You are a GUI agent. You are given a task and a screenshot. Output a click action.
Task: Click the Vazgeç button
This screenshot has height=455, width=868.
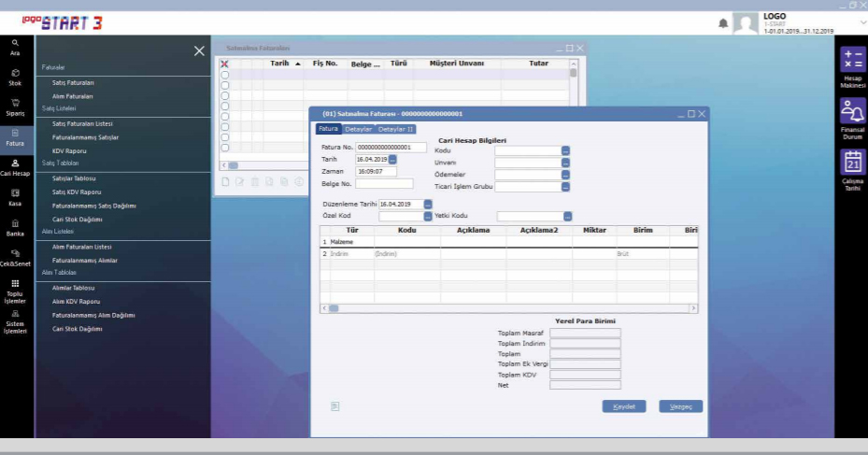tap(680, 406)
